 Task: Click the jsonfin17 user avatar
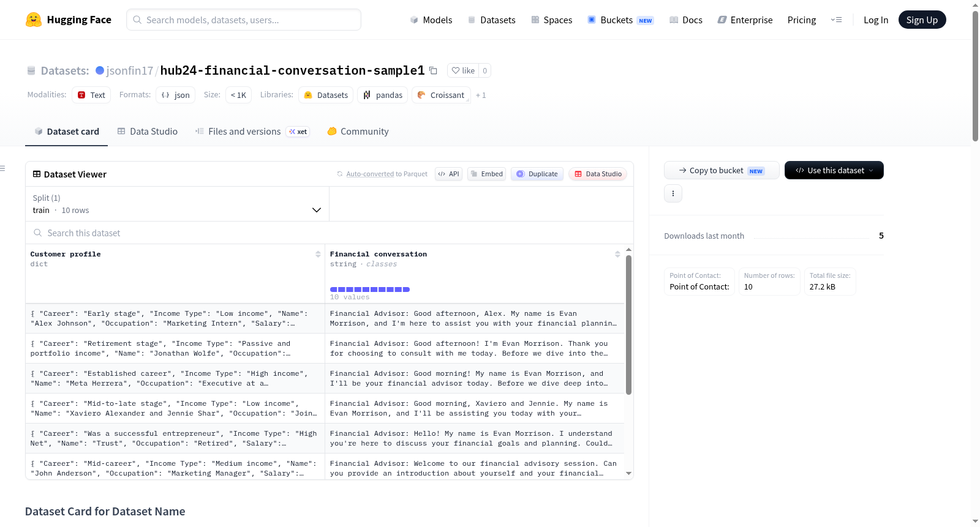click(x=100, y=70)
